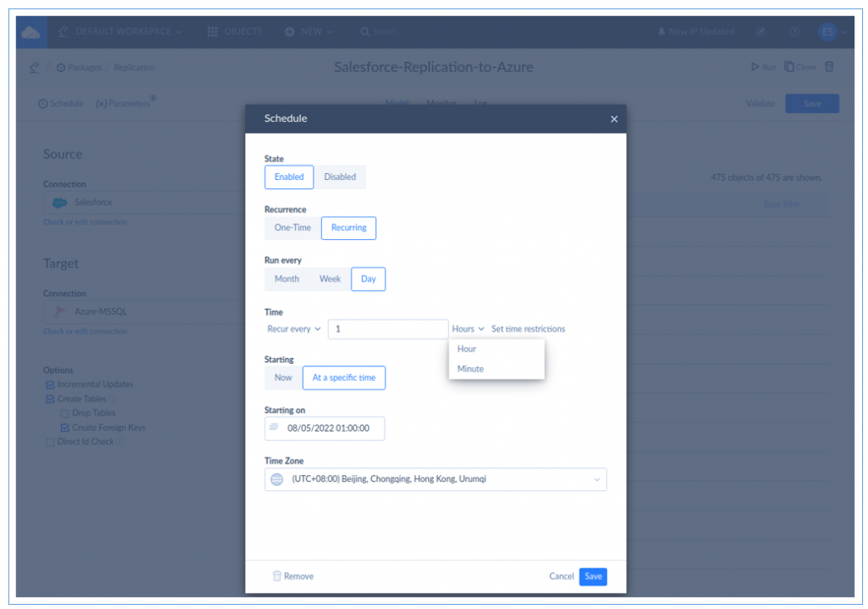The width and height of the screenshot is (868, 609).
Task: Click Save in the Schedule dialog
Action: (x=593, y=577)
